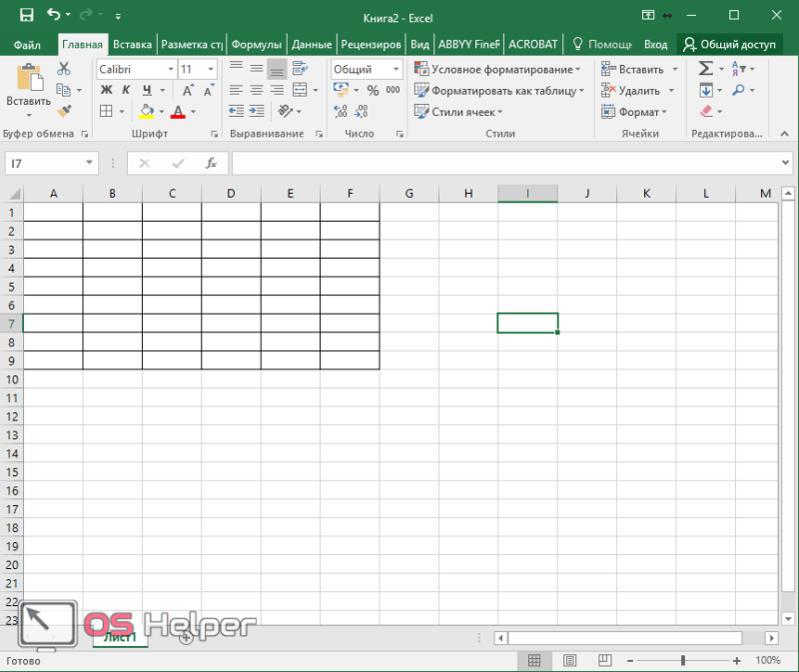Click the large Paste clipboard icon

(x=29, y=78)
